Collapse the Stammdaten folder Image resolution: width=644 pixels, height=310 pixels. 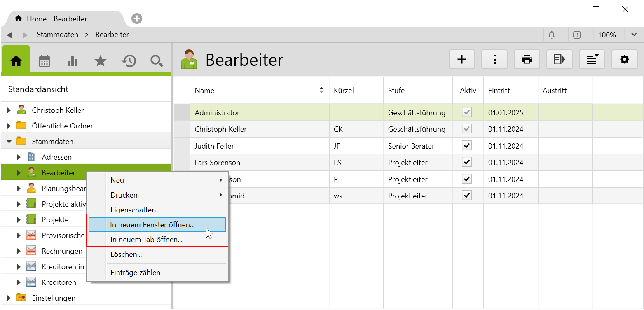pos(9,142)
